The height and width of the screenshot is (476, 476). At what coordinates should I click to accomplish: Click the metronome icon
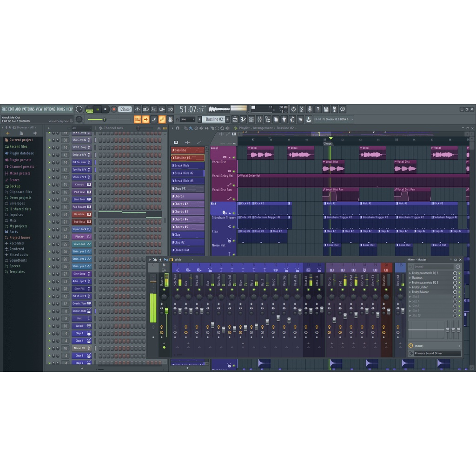[x=138, y=109]
